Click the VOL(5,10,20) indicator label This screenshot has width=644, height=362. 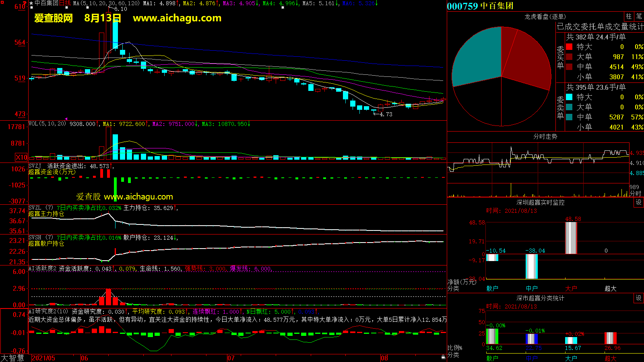tap(47, 124)
